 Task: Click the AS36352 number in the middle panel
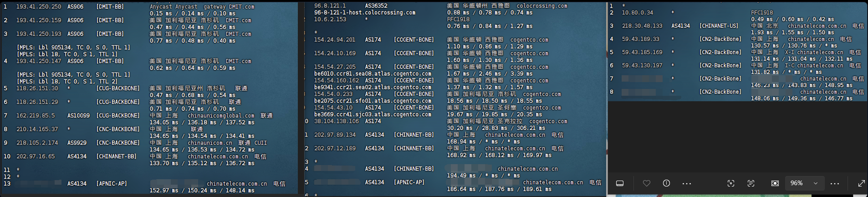[376, 6]
